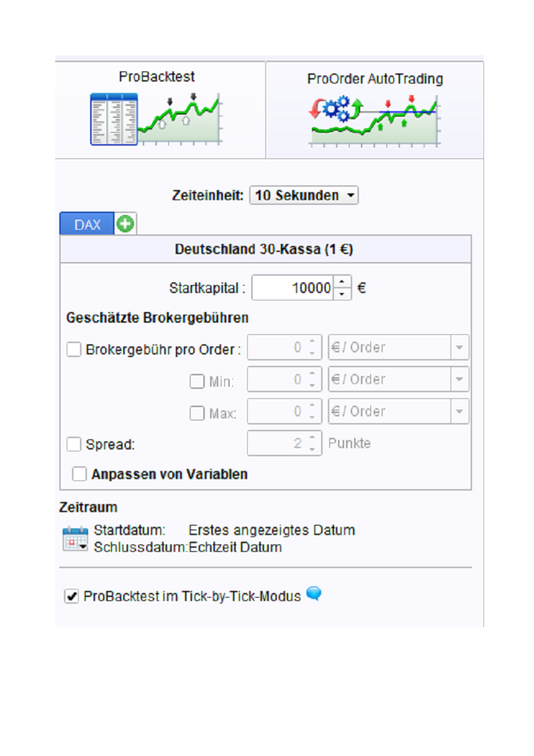The height and width of the screenshot is (756, 534).
Task: Decrease Startkapital with the down arrow
Action: [x=343, y=294]
